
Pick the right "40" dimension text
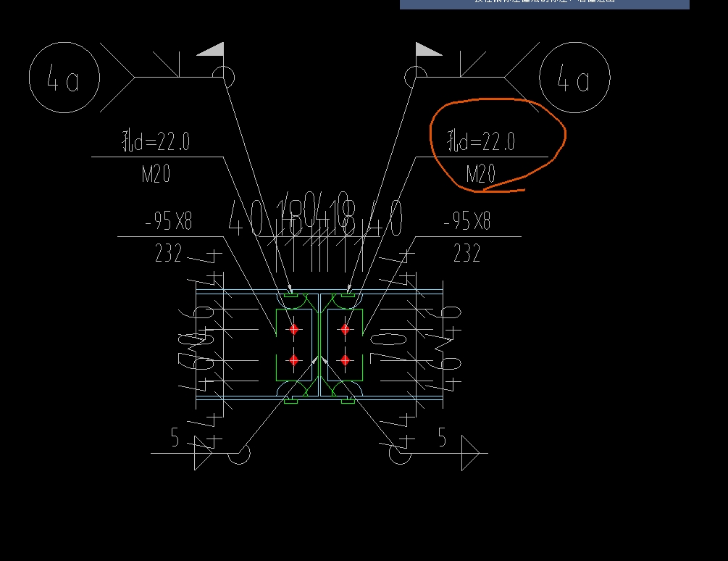point(385,218)
